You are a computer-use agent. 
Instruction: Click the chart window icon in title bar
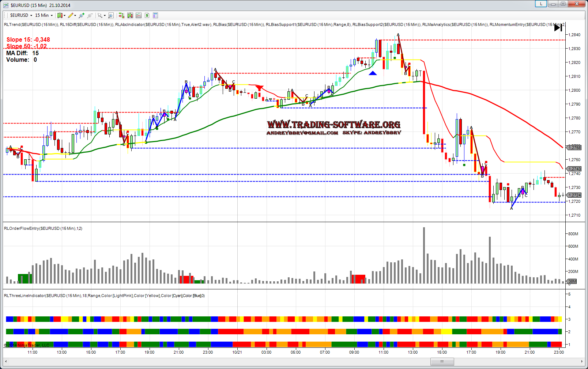[x=6, y=5]
